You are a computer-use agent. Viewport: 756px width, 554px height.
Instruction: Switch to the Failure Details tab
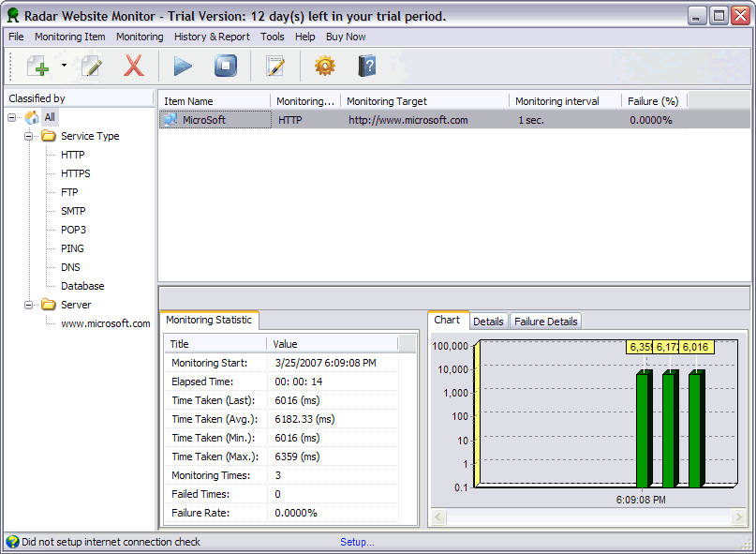(545, 321)
